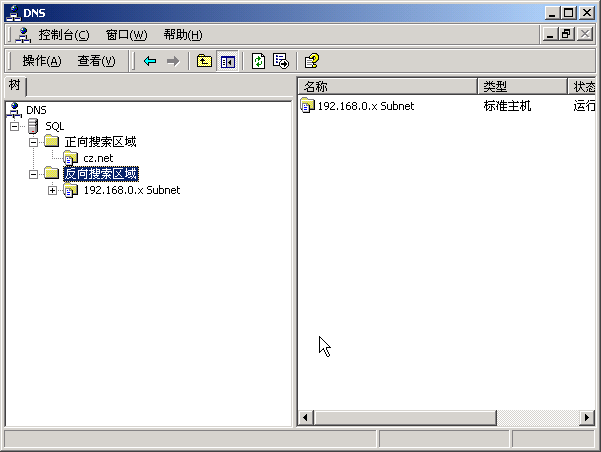Collapse the 正向搜索区域 folder node

pyautogui.click(x=34, y=142)
